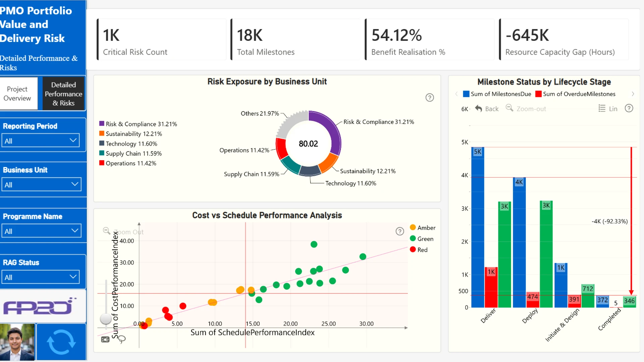Switch to Project Overview tab
Image resolution: width=644 pixels, height=362 pixels.
(x=19, y=94)
